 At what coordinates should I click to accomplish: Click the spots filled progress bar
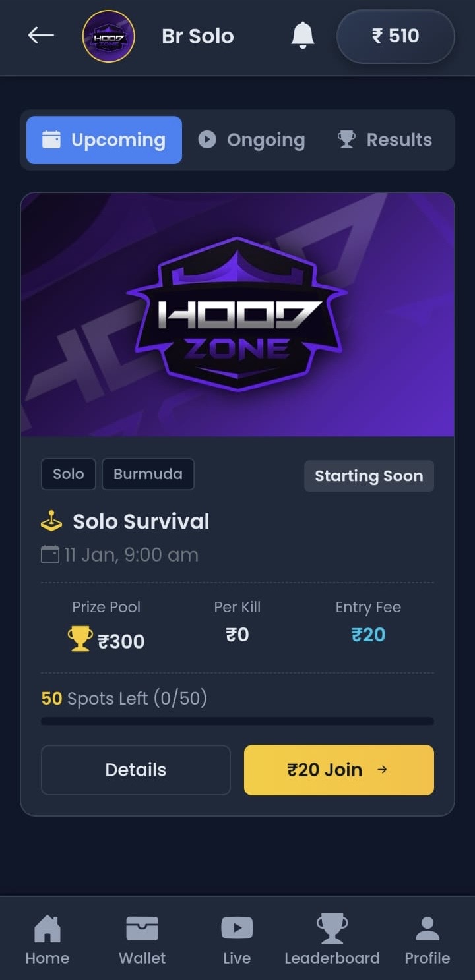[237, 721]
